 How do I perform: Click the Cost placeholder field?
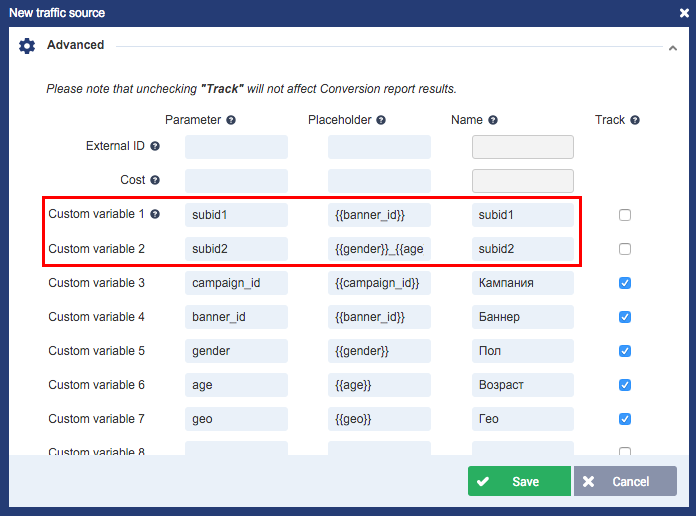tap(379, 181)
